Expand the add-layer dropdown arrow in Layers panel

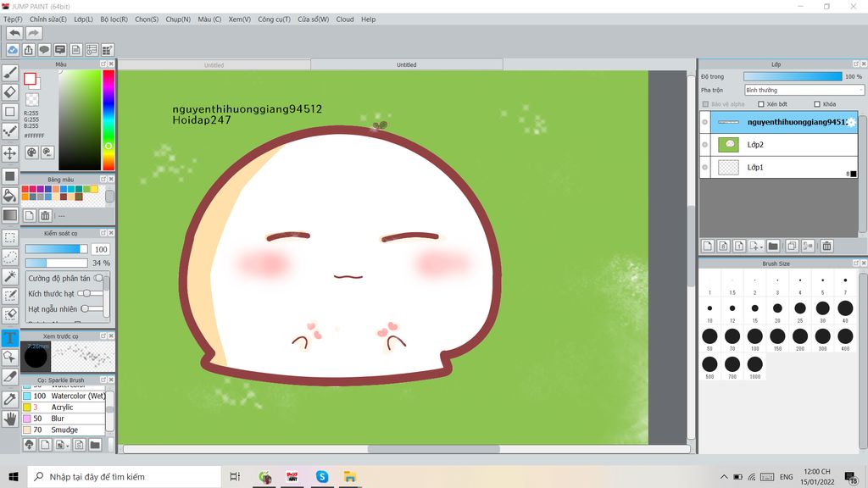[762, 247]
